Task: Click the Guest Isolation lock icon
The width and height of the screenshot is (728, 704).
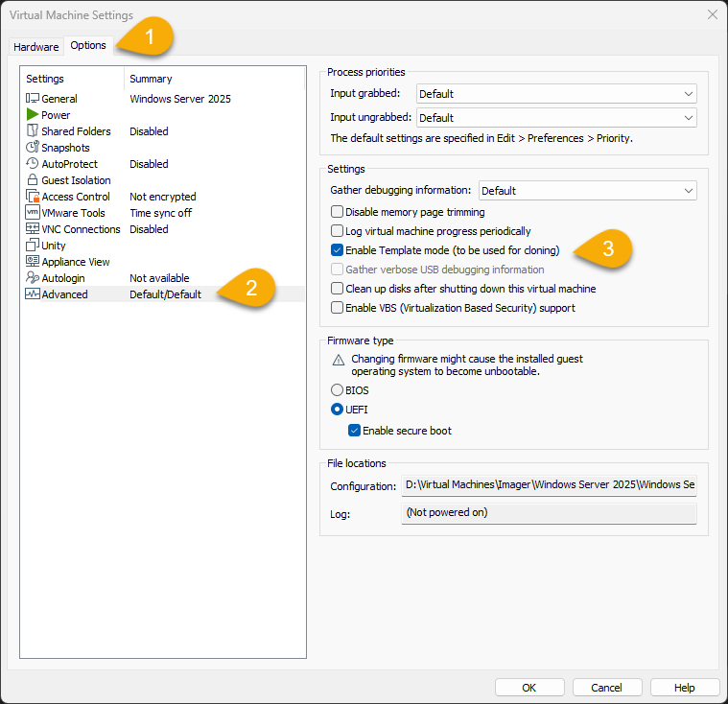Action: pyautogui.click(x=33, y=179)
